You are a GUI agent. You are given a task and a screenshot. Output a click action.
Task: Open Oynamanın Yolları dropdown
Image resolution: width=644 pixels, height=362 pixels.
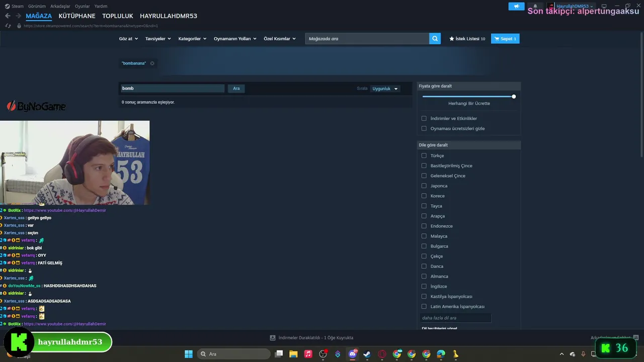(x=235, y=39)
